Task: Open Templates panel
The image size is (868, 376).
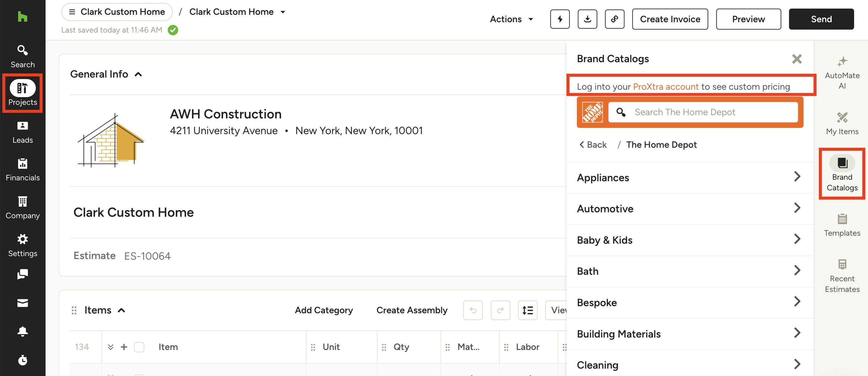Action: click(x=842, y=225)
